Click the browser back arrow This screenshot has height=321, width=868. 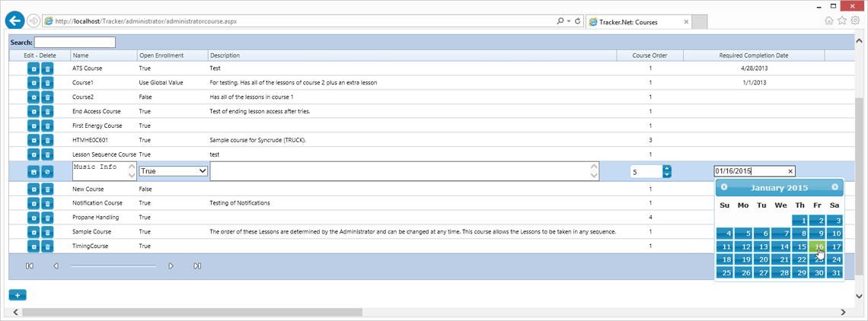[15, 21]
